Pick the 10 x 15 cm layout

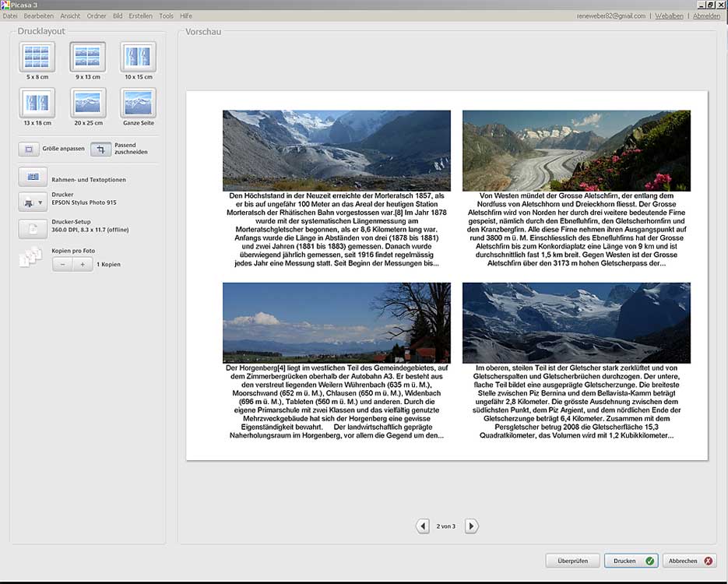[x=138, y=57]
